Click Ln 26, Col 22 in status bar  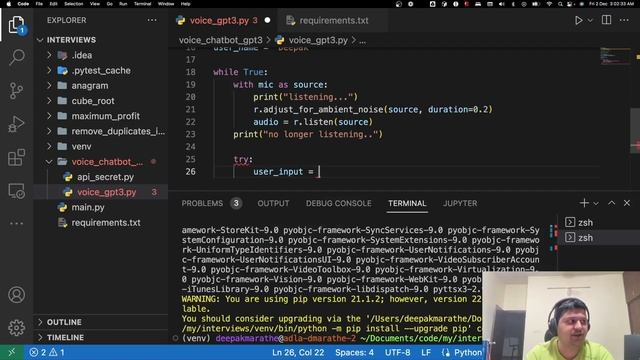(x=298, y=352)
